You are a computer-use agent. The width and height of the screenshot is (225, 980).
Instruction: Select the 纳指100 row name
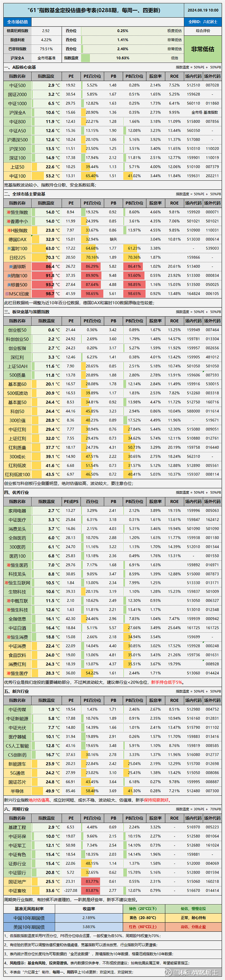click(17, 276)
